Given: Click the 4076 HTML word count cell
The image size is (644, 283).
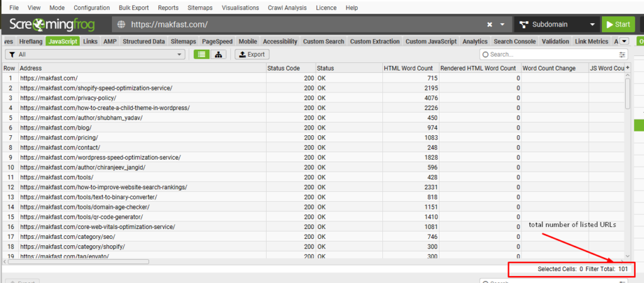Looking at the screenshot, I should click(x=410, y=97).
